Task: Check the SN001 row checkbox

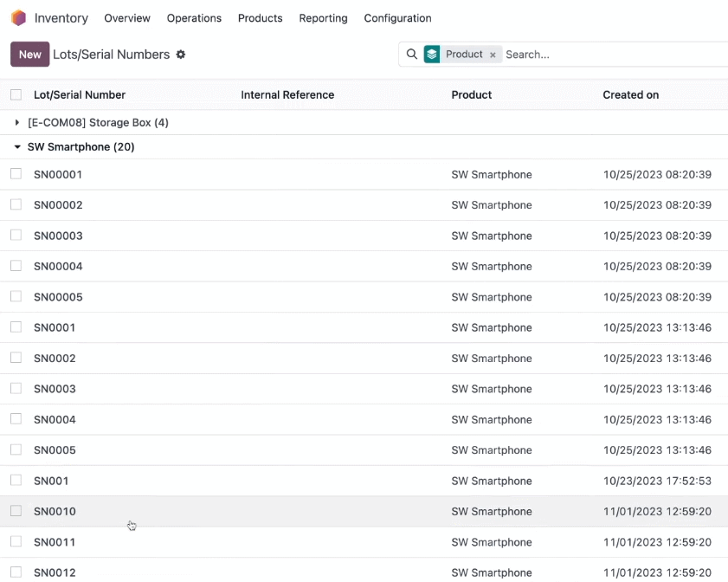Action: 16,481
